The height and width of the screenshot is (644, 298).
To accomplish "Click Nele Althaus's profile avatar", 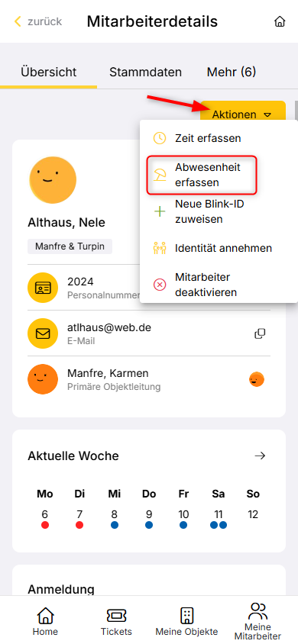I will click(53, 180).
